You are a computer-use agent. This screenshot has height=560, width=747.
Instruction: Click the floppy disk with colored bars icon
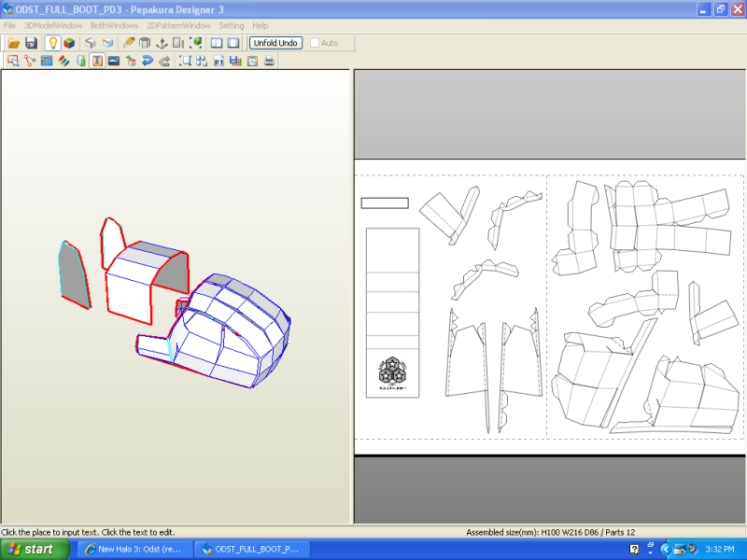236,61
